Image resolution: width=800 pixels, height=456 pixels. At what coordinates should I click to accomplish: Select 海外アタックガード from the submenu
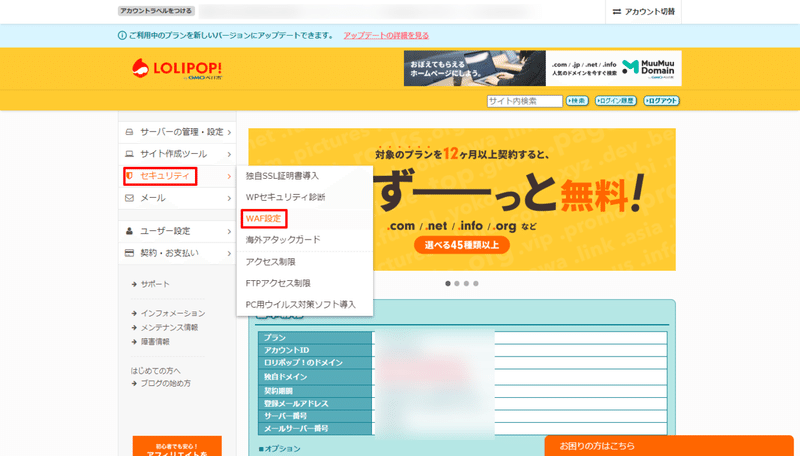coord(283,240)
